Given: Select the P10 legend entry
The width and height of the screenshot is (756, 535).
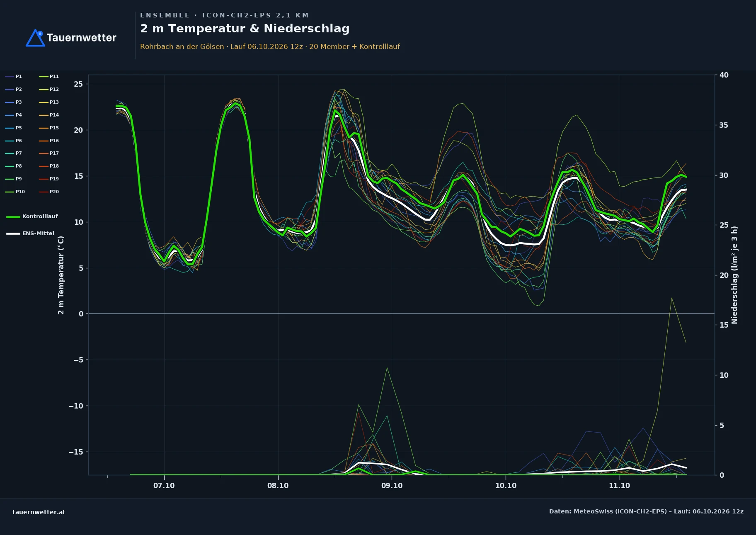Looking at the screenshot, I should (x=15, y=192).
